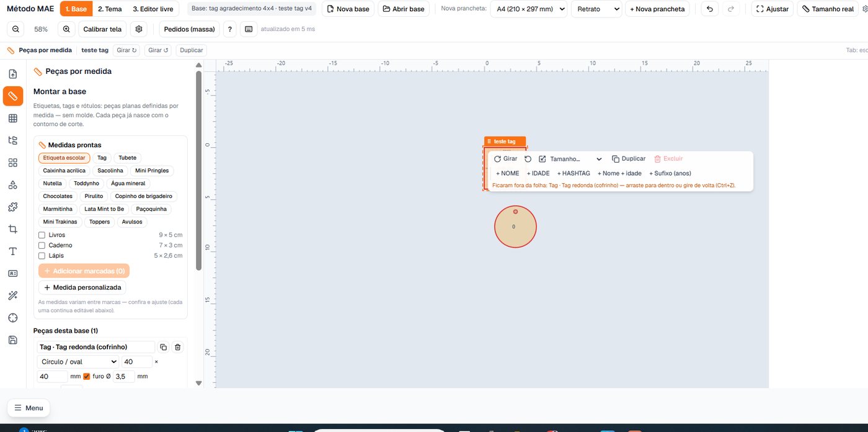
Task: Open the four-squares layout sidebar tool
Action: 13,163
